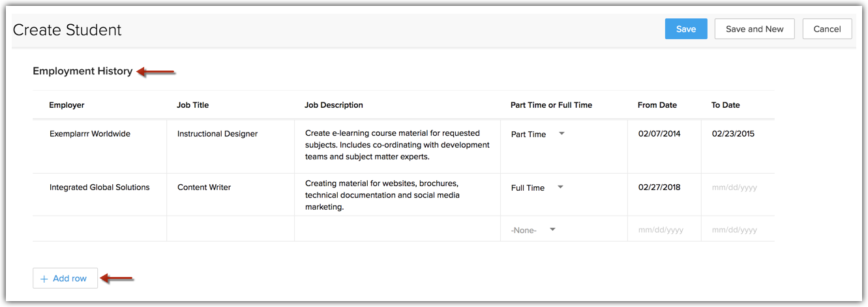This screenshot has height=307, width=868.
Task: Click the 02/27/2018 From Date field
Action: point(659,187)
